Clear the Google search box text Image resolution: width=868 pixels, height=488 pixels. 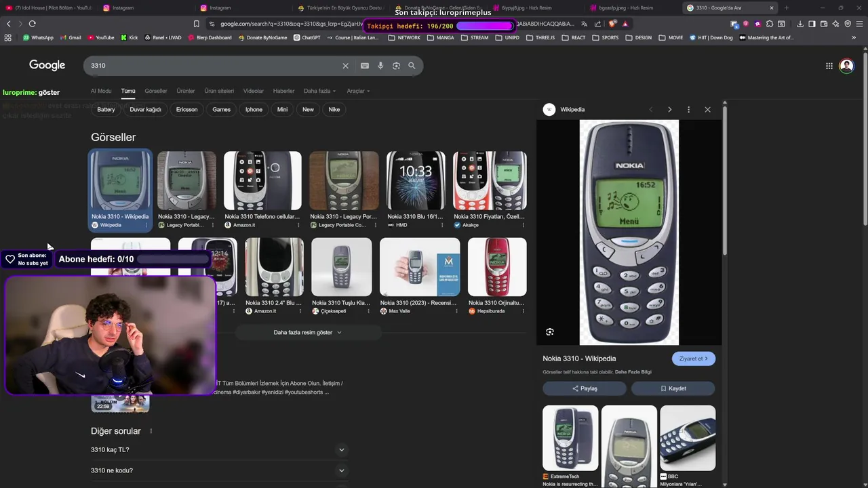[x=345, y=66]
